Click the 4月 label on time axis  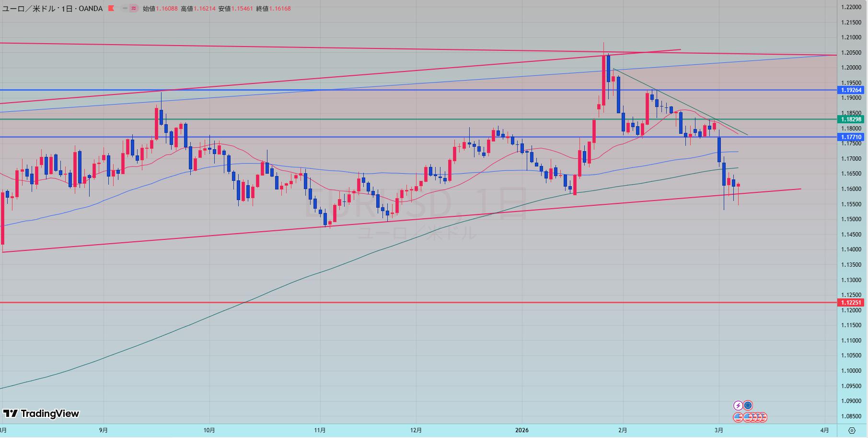(824, 430)
